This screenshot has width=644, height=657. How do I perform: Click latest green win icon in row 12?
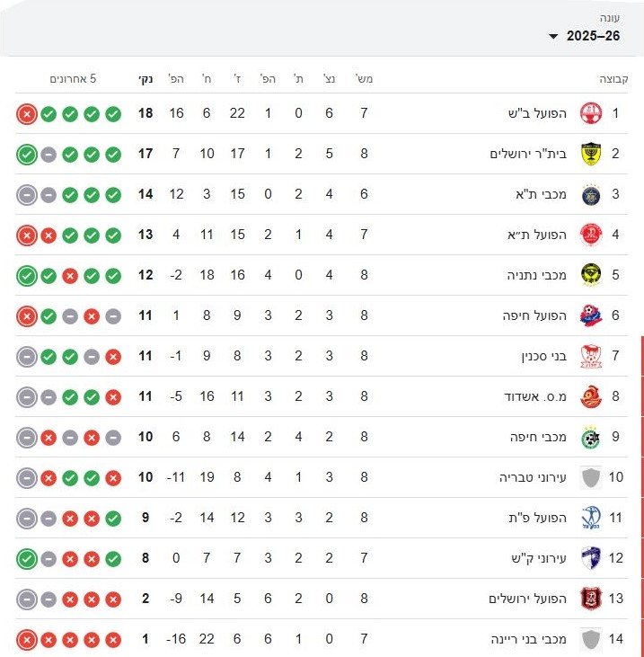pos(27,559)
